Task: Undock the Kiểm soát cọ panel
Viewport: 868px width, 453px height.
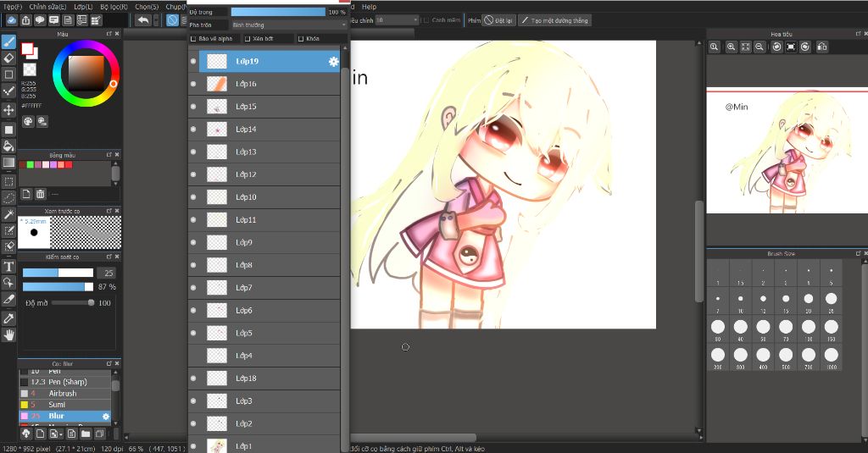Action: click(109, 257)
